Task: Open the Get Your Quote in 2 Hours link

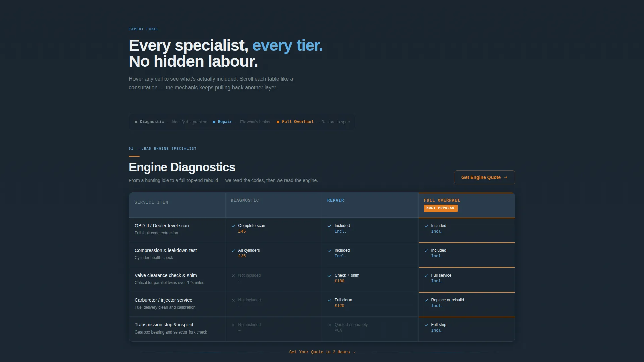Action: [x=322, y=352]
